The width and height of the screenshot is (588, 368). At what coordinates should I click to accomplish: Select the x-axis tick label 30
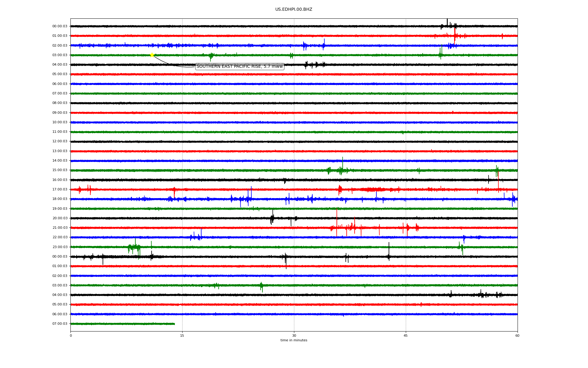294,335
